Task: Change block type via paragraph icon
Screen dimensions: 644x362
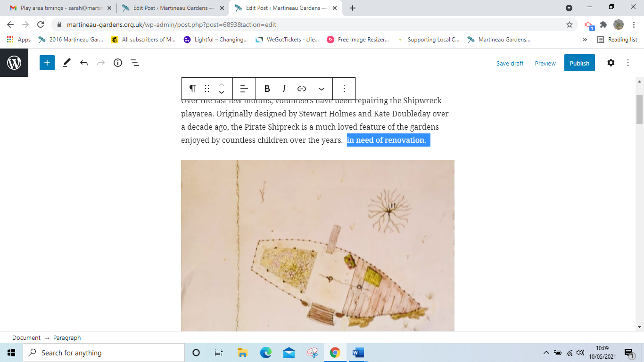Action: 192,89
